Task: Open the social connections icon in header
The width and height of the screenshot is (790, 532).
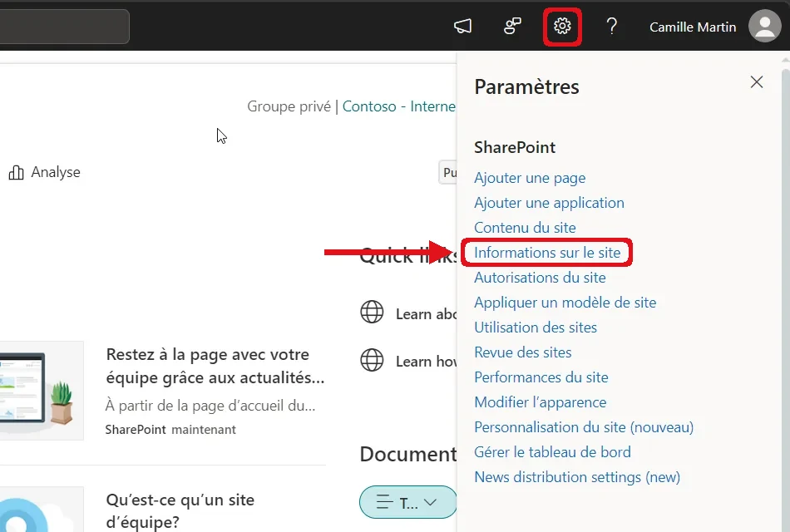Action: [512, 27]
